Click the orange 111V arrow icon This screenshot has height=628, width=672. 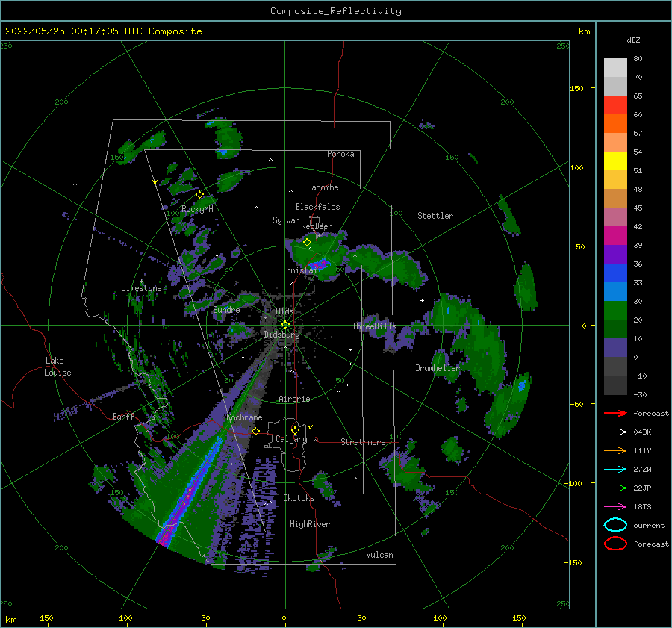615,450
